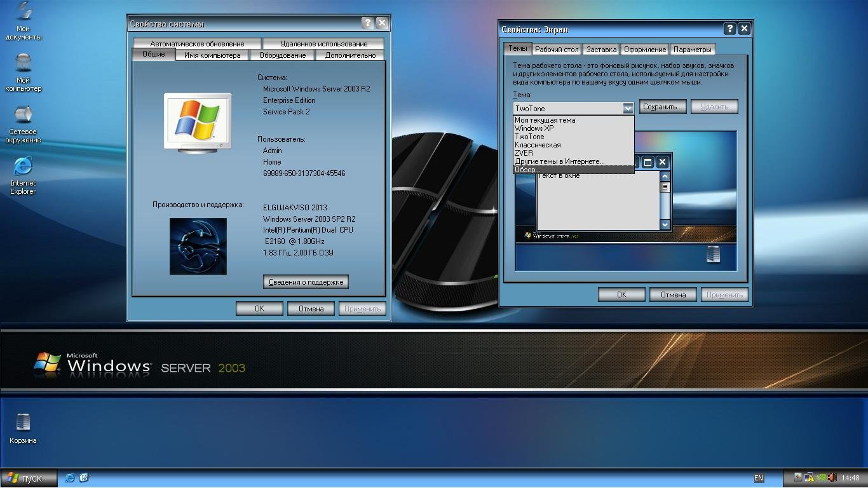
Task: Collapse the Тема dropdown arrow
Action: pyautogui.click(x=628, y=108)
